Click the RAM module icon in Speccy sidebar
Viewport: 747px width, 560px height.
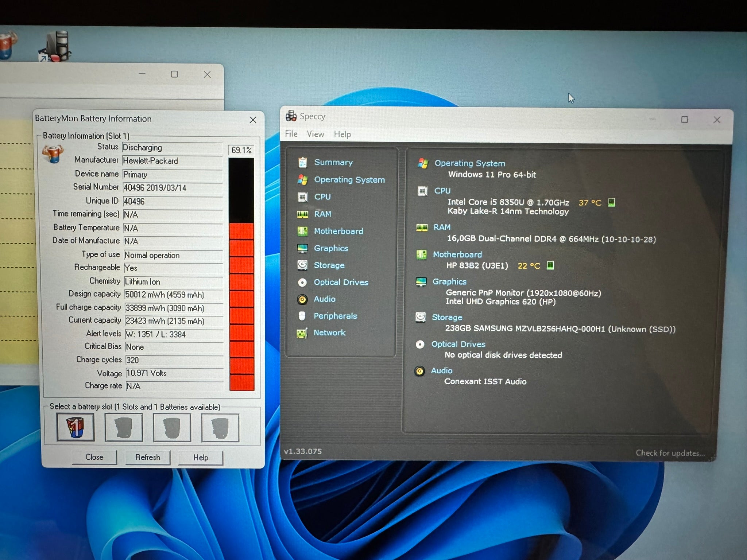(x=302, y=214)
